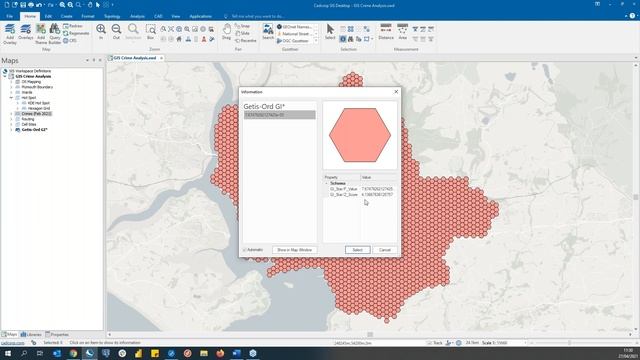The image size is (640, 360).
Task: Open the CRS setting in the Map group
Action: pos(70,40)
